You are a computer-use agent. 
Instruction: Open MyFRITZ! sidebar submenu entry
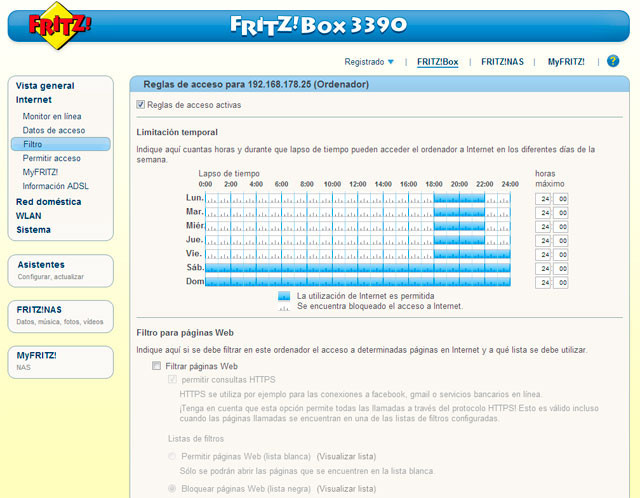(40, 172)
